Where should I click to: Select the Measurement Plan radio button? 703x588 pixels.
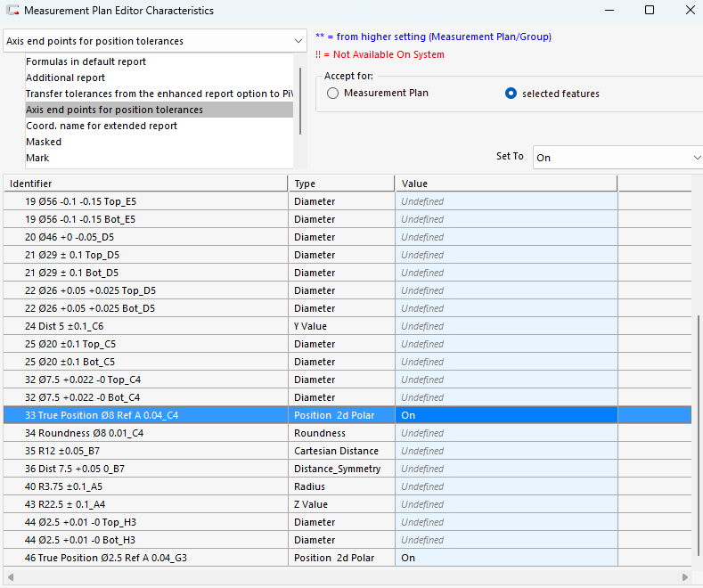click(333, 94)
